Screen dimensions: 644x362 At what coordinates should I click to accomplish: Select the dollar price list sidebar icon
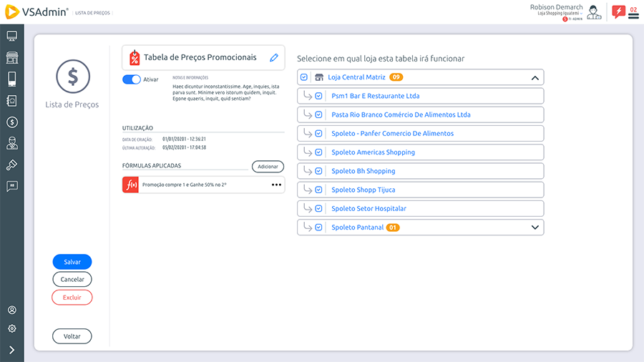[x=12, y=122]
